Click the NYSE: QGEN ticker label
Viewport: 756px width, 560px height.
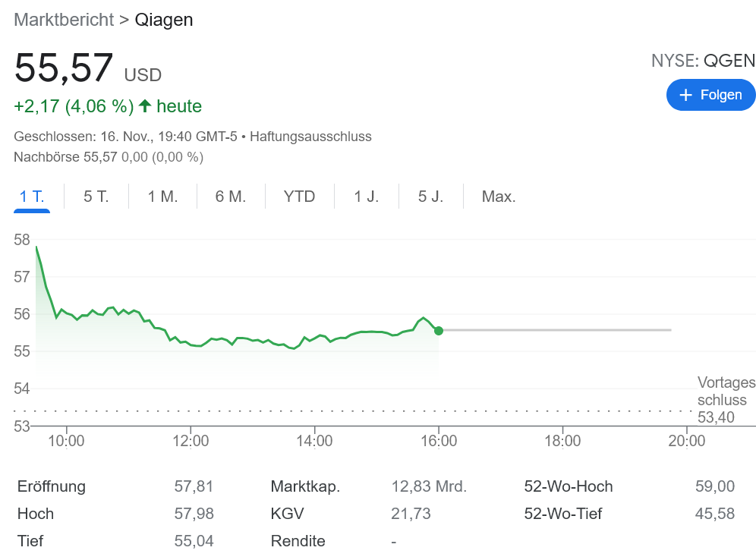pyautogui.click(x=703, y=61)
